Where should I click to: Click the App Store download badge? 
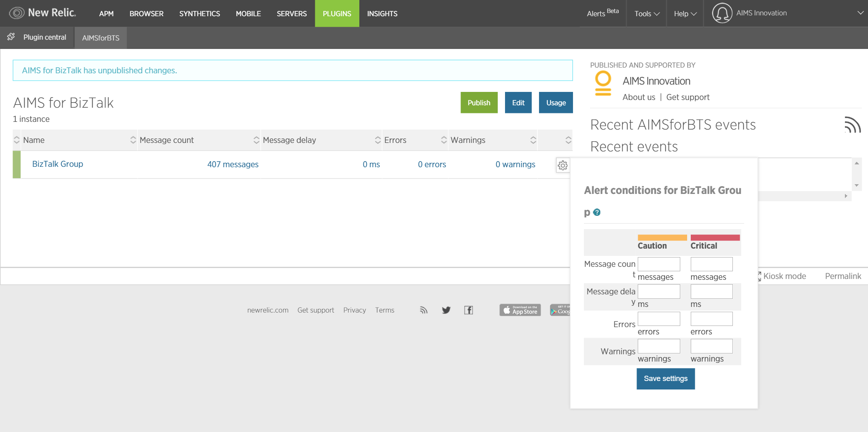[520, 310]
